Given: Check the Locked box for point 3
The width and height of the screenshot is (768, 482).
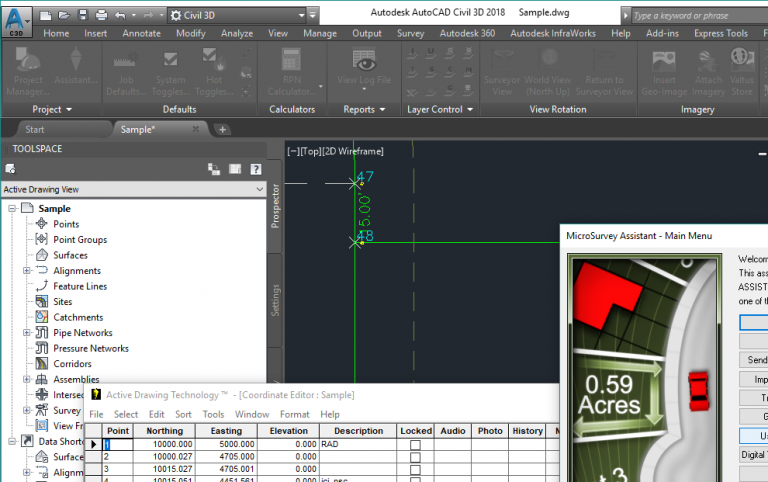Looking at the screenshot, I should coord(415,468).
